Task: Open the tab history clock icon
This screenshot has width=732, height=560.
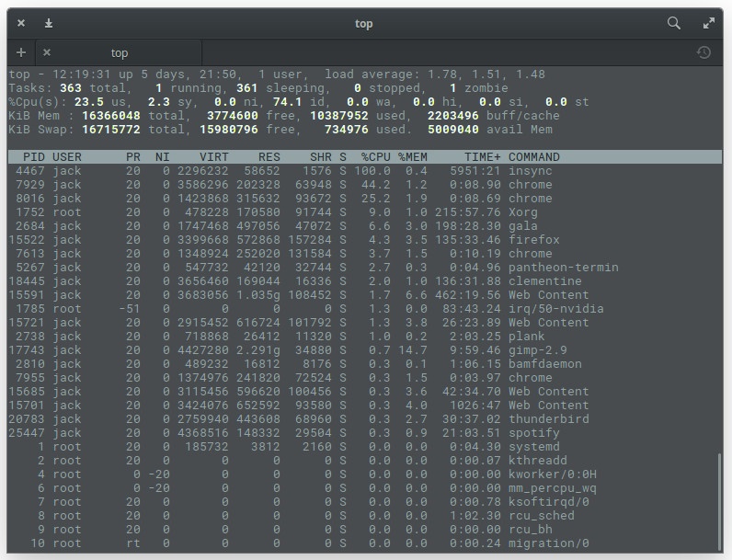Action: 703,52
